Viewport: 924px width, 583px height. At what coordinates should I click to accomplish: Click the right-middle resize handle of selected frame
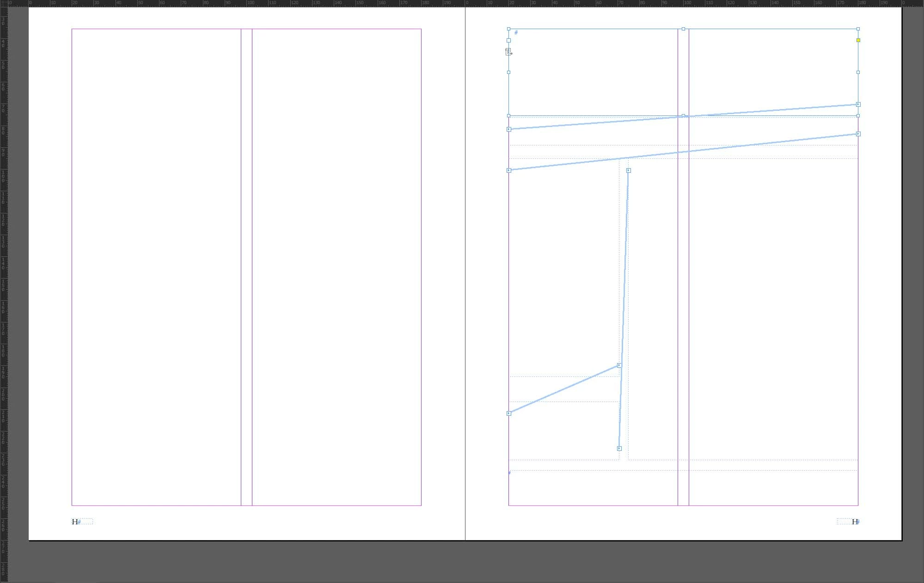858,73
